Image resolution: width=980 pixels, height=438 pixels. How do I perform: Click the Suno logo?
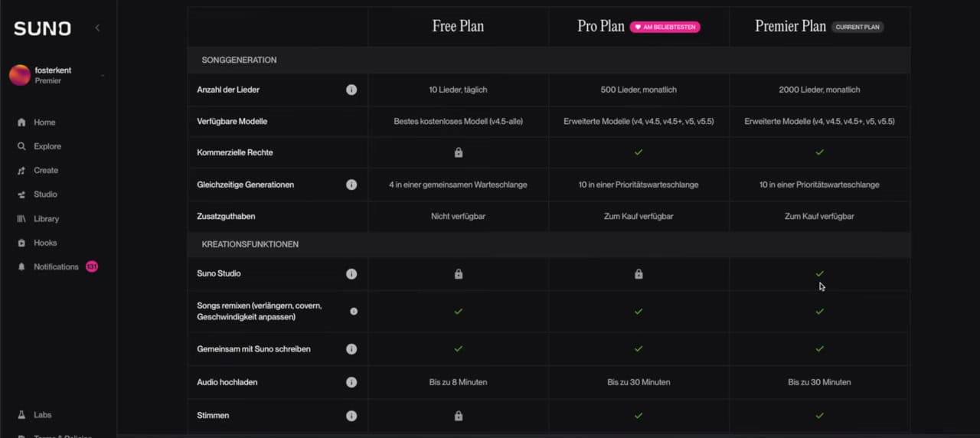click(x=42, y=28)
